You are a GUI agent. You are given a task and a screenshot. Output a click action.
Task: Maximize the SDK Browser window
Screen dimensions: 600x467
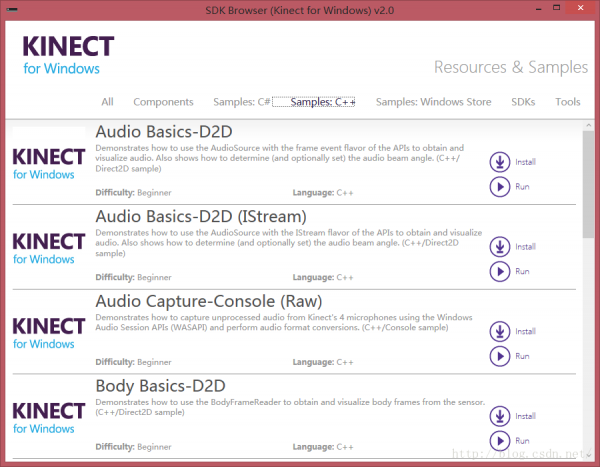click(556, 8)
